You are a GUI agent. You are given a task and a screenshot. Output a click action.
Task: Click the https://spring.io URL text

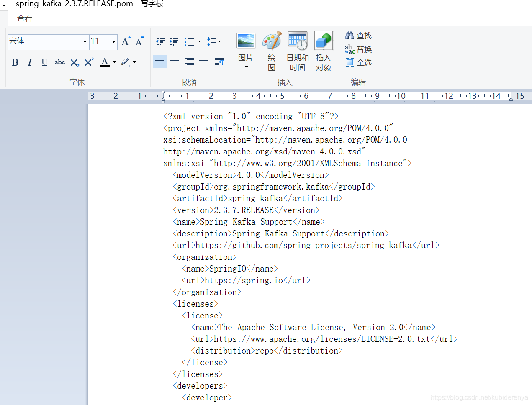244,280
